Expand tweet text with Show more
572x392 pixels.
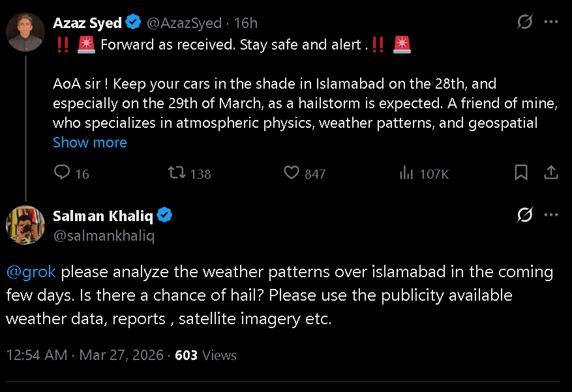[x=90, y=142]
